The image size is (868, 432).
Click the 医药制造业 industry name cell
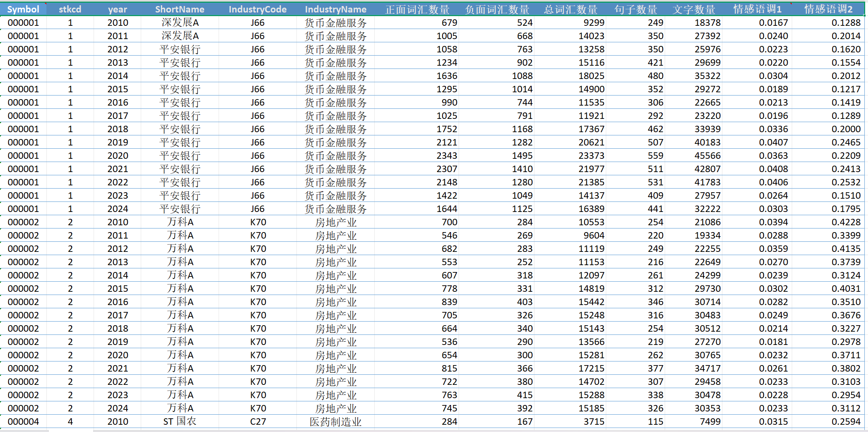coord(336,422)
